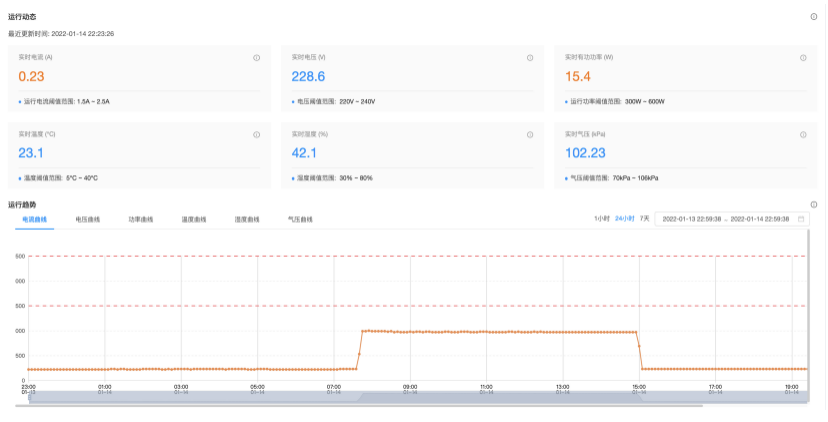
Task: Switch to the 电压曲线 tab
Action: click(x=88, y=219)
